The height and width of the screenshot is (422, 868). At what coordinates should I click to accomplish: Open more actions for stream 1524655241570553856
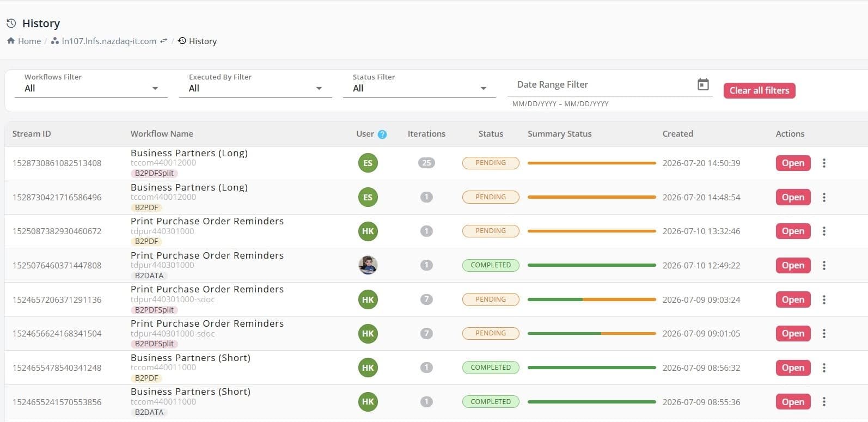coord(824,402)
